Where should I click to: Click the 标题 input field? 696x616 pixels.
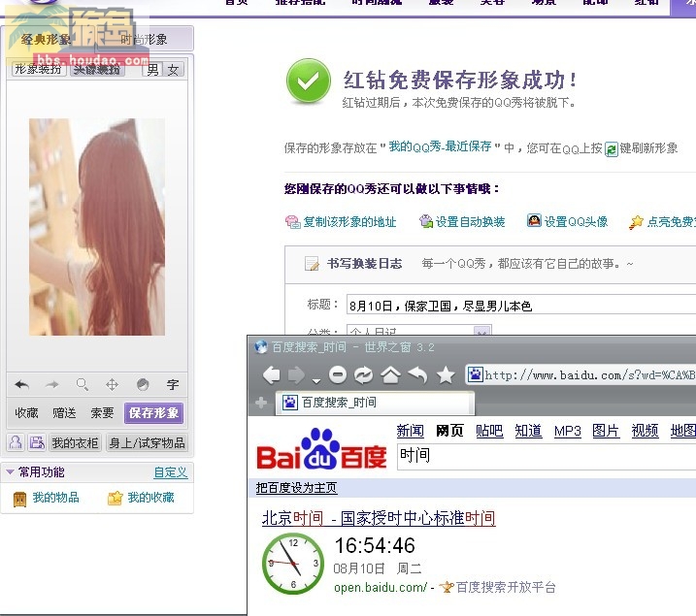point(520,306)
